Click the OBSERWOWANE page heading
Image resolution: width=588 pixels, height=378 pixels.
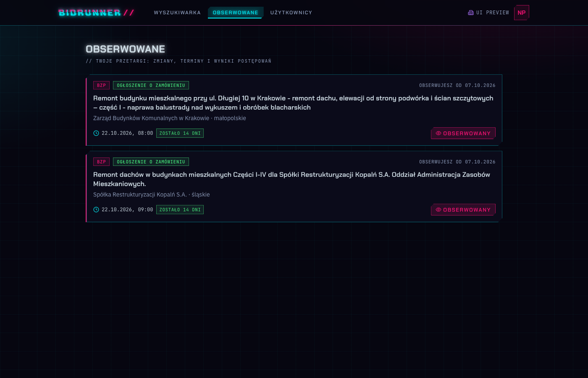coord(125,49)
